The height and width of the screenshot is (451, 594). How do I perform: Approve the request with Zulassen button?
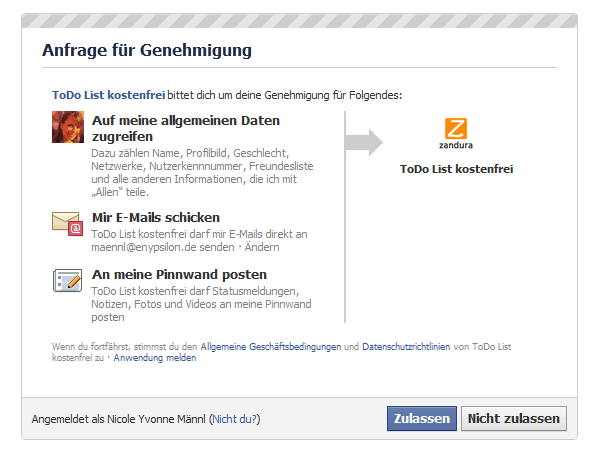(x=422, y=418)
